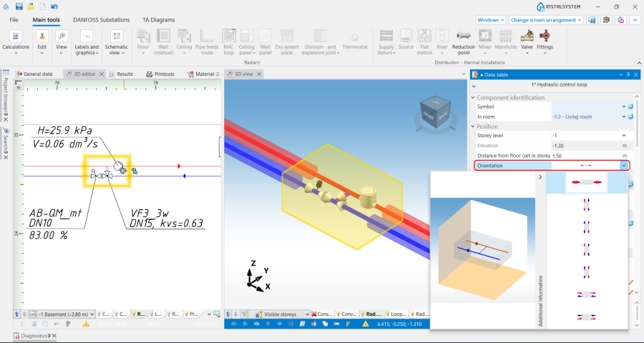Expand the Storey level dropdown
Viewport: 644px width, 343px height.
click(x=623, y=135)
